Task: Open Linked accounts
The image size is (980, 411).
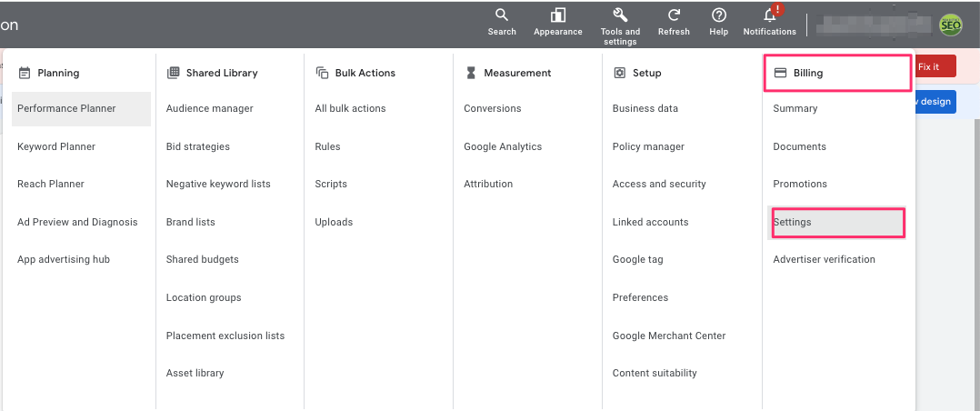Action: click(x=651, y=222)
